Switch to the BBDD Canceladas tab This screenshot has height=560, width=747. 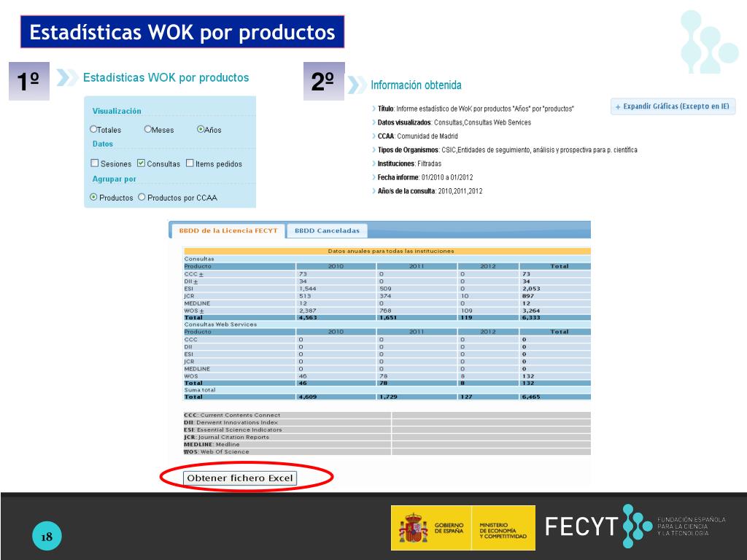(x=327, y=231)
